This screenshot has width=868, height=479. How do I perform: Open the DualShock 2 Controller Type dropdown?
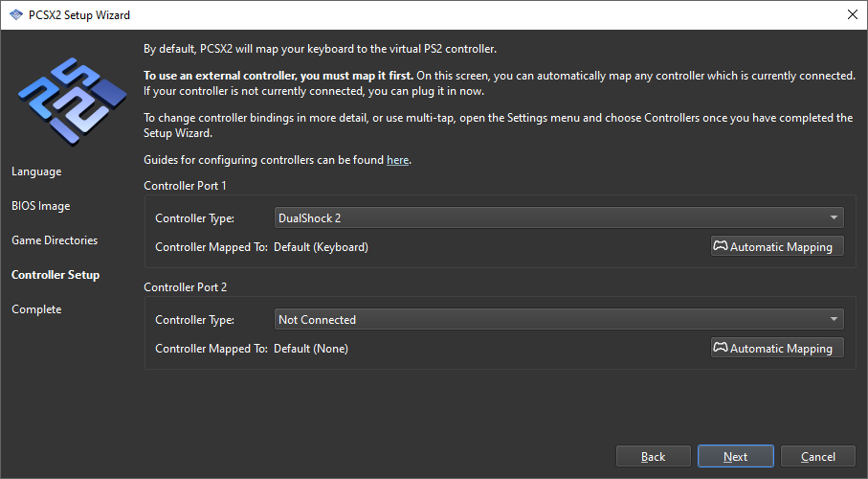click(x=559, y=218)
